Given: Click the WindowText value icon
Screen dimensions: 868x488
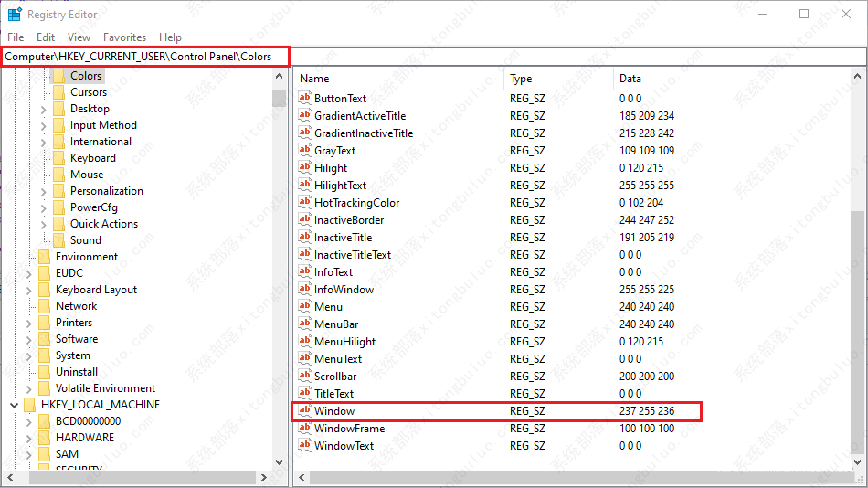Looking at the screenshot, I should pos(304,445).
